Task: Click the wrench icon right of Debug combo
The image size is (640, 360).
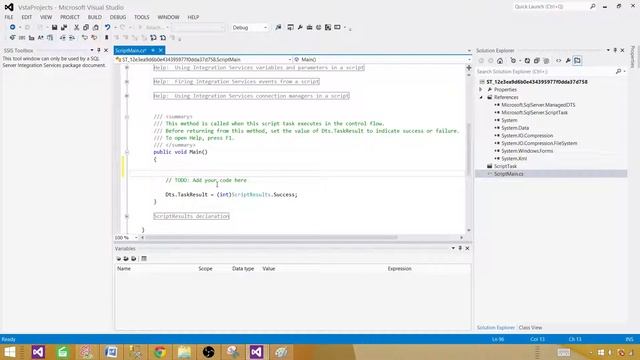Action: click(300, 27)
